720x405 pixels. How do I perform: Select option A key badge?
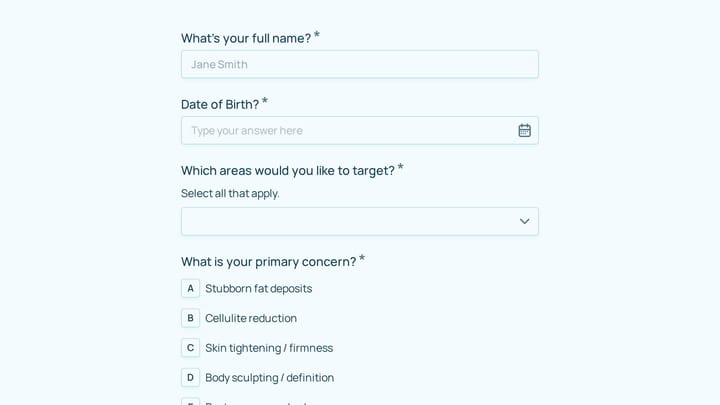coord(190,288)
